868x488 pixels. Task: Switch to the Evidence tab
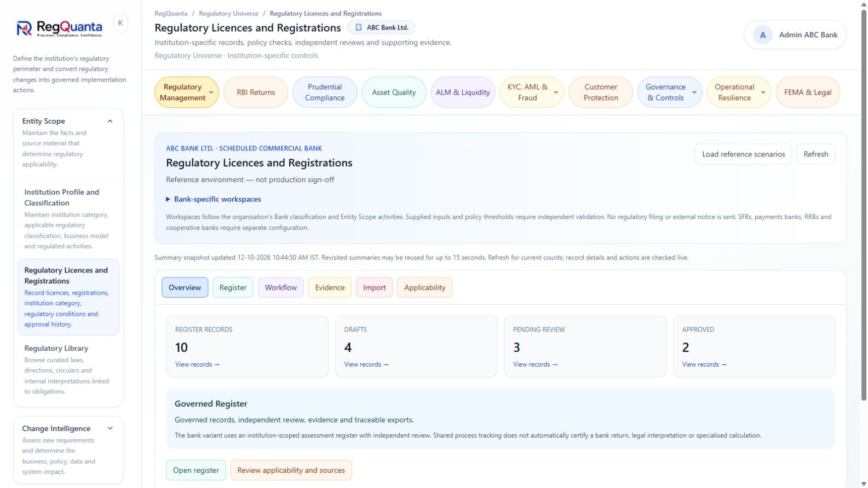(330, 288)
